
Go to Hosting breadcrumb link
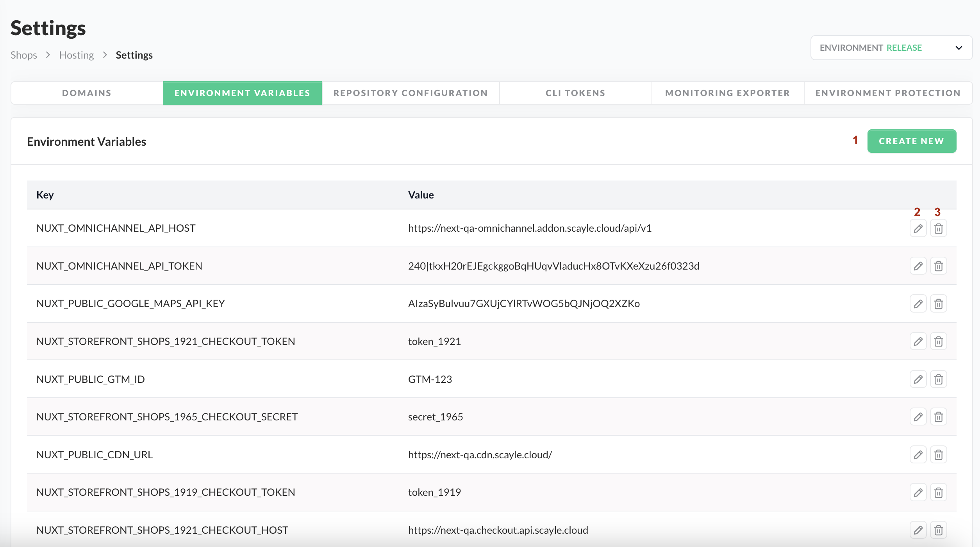(76, 55)
